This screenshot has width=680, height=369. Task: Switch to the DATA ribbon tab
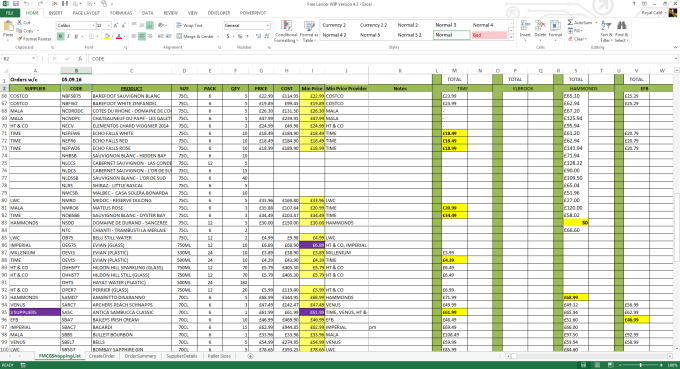click(x=147, y=13)
